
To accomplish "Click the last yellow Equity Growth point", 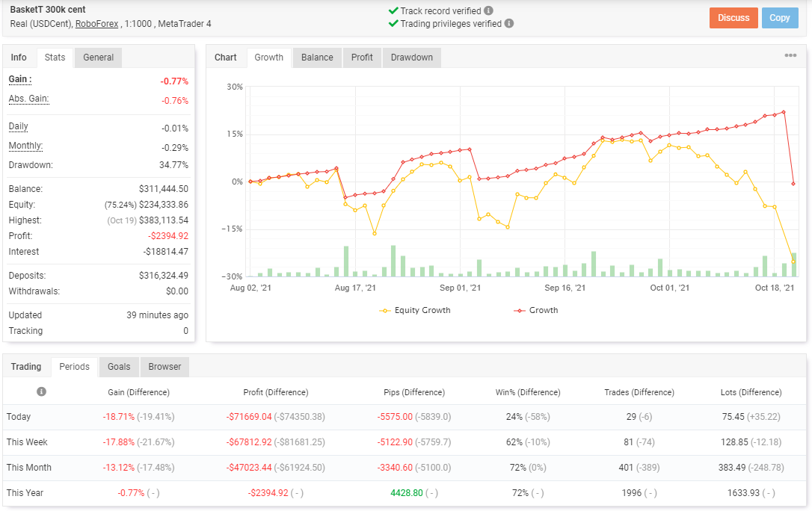I will tap(793, 261).
